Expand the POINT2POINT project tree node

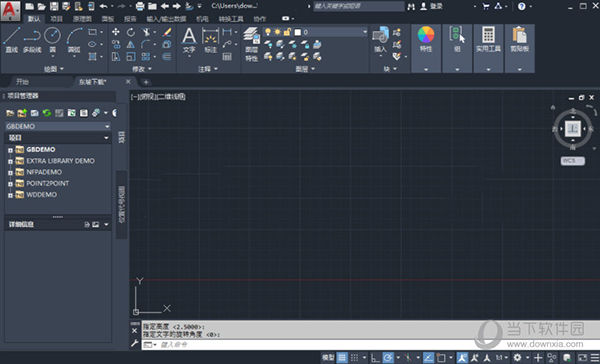(x=10, y=184)
